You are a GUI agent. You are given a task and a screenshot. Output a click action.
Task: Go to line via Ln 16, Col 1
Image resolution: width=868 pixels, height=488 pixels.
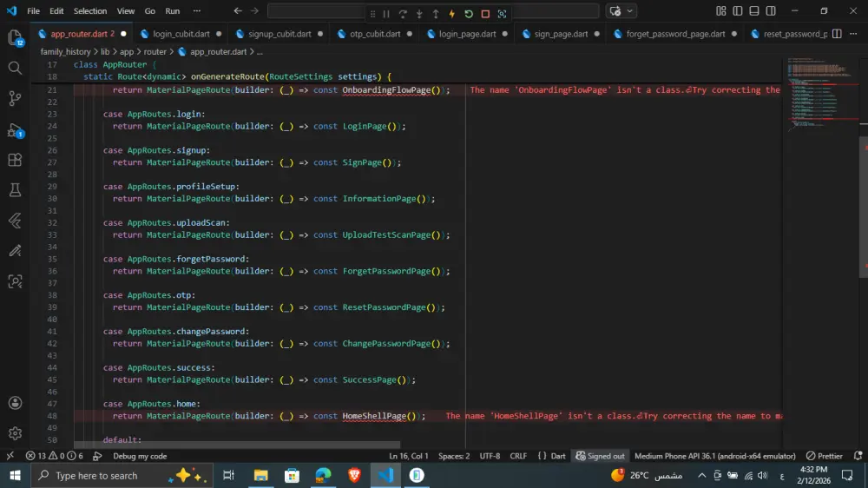[x=409, y=456]
